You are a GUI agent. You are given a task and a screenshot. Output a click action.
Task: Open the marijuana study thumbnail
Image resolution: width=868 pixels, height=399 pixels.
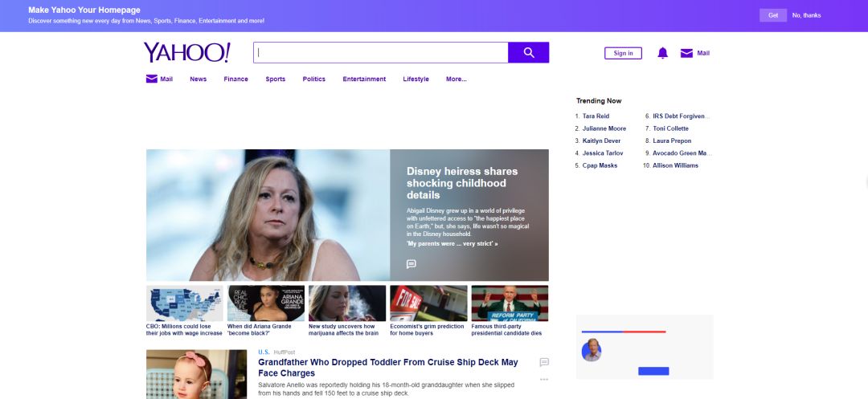(x=347, y=303)
